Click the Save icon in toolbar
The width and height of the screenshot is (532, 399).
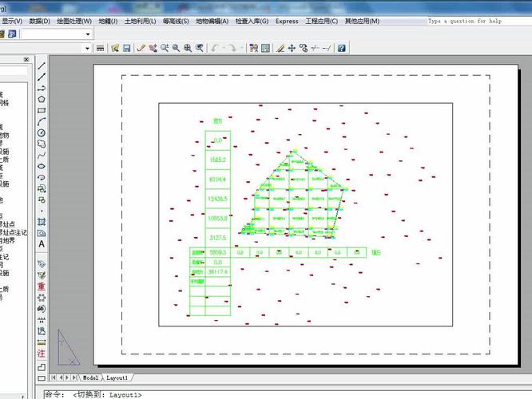[x=126, y=49]
